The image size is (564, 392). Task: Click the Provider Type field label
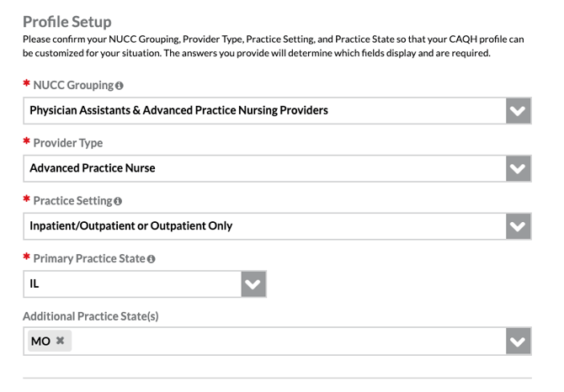point(67,143)
